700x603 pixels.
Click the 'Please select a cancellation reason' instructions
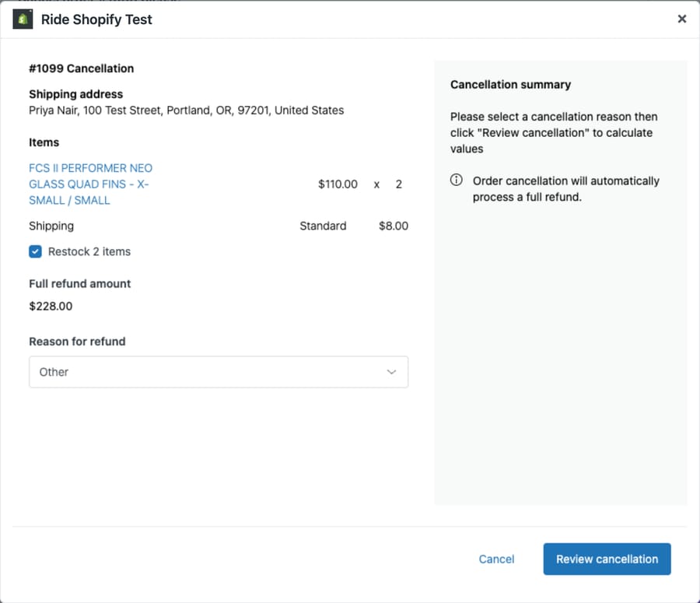pos(554,132)
